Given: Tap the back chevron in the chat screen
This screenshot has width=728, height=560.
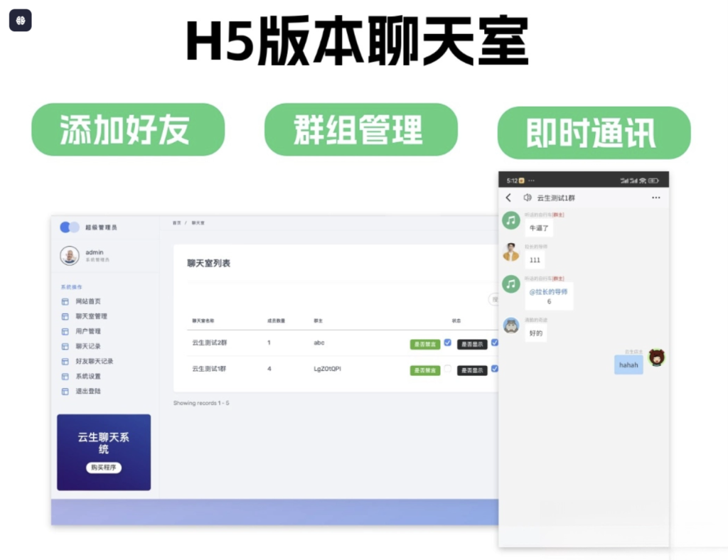Looking at the screenshot, I should click(509, 198).
